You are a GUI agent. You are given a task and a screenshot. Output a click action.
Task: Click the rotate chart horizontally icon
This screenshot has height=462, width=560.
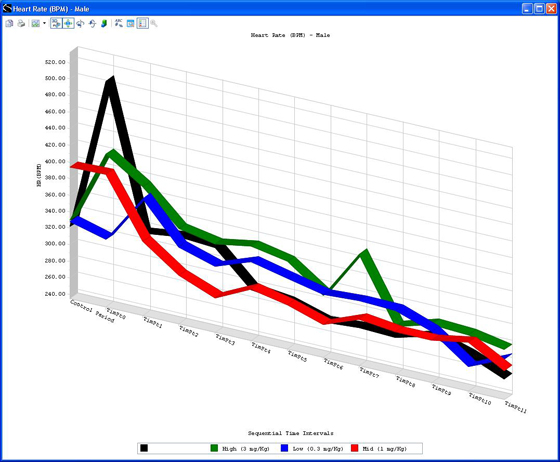click(80, 24)
